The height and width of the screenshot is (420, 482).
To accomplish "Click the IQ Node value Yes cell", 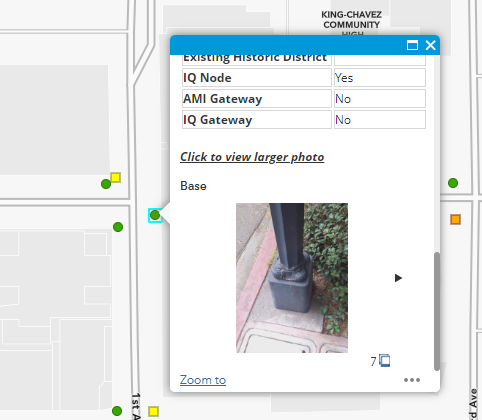I will [380, 78].
